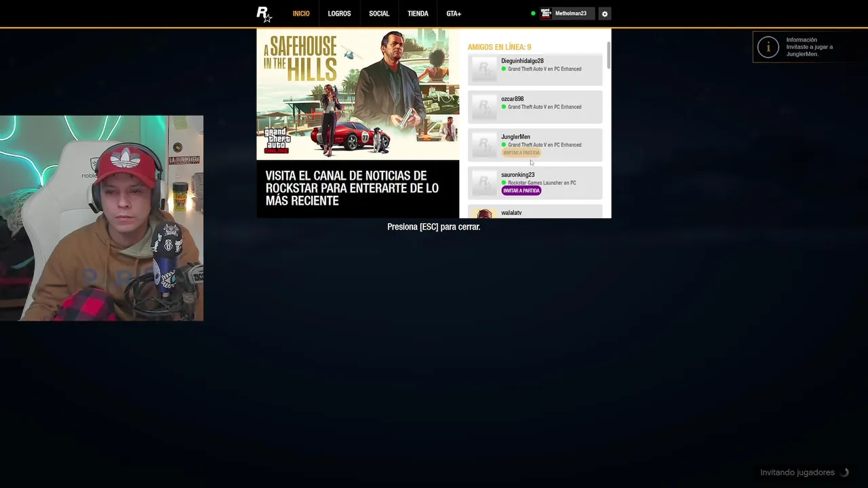The image size is (868, 488).
Task: Click the information icon in the notification
Action: [768, 47]
